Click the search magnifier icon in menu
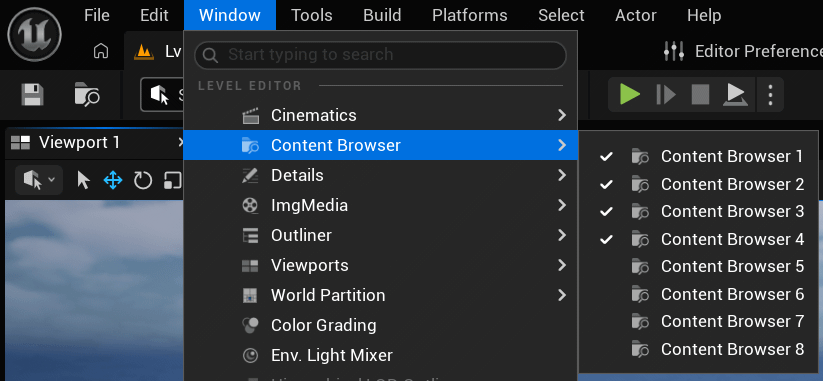This screenshot has height=381, width=823. coord(210,55)
